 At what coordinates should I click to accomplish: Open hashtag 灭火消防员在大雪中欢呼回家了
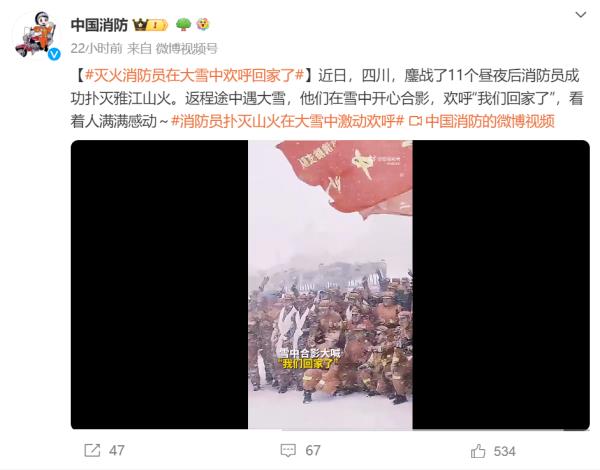point(194,75)
